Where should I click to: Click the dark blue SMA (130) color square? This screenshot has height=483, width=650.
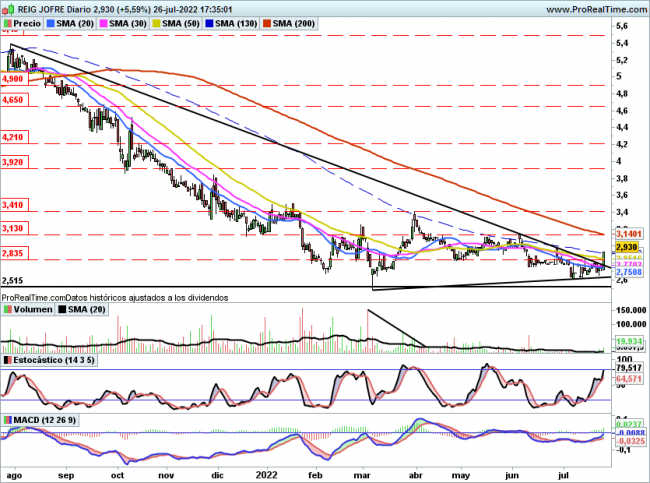point(210,24)
